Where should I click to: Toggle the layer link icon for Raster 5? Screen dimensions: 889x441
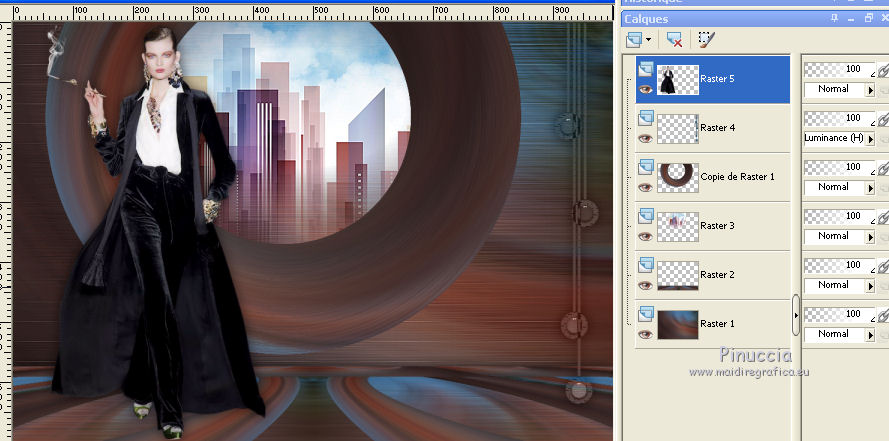point(883,71)
